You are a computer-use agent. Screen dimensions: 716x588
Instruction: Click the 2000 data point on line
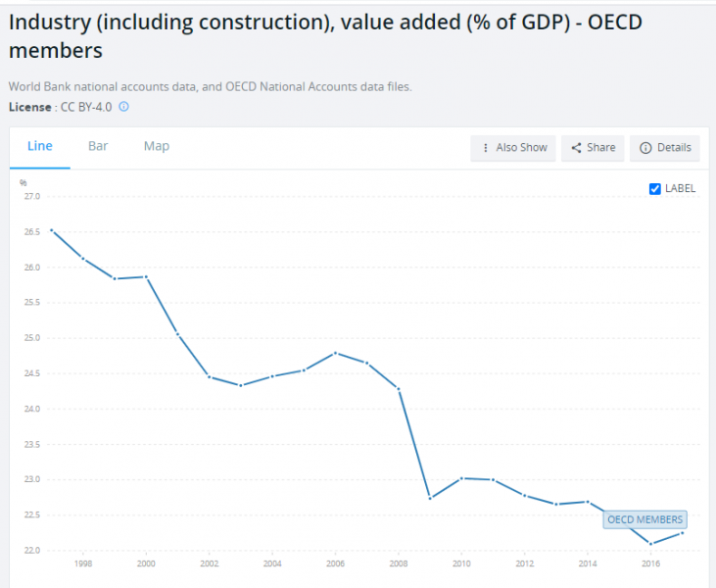click(x=146, y=276)
